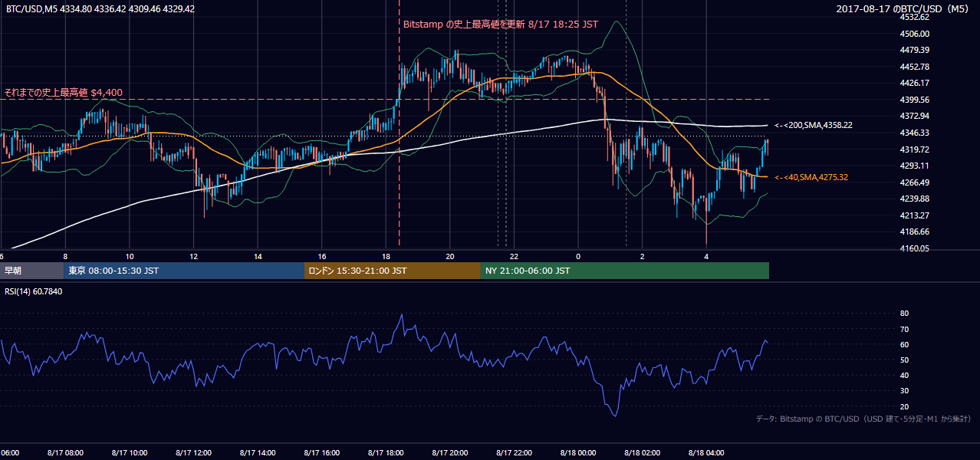Click the '8/18 02:00' time axis label
980x460 pixels.
642,453
